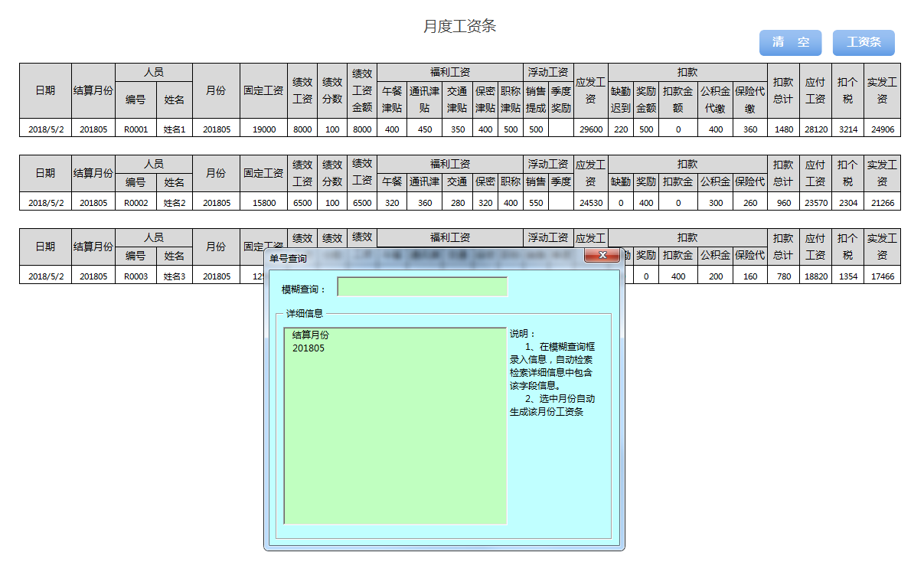The image size is (924, 562).
Task: Select the 固定工资 value 19000
Action: [x=264, y=129]
